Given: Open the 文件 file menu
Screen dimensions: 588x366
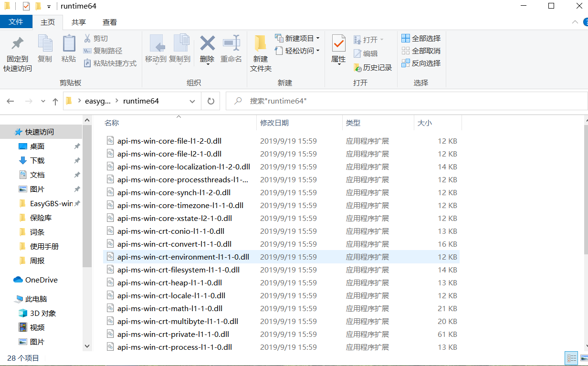Looking at the screenshot, I should click(16, 22).
